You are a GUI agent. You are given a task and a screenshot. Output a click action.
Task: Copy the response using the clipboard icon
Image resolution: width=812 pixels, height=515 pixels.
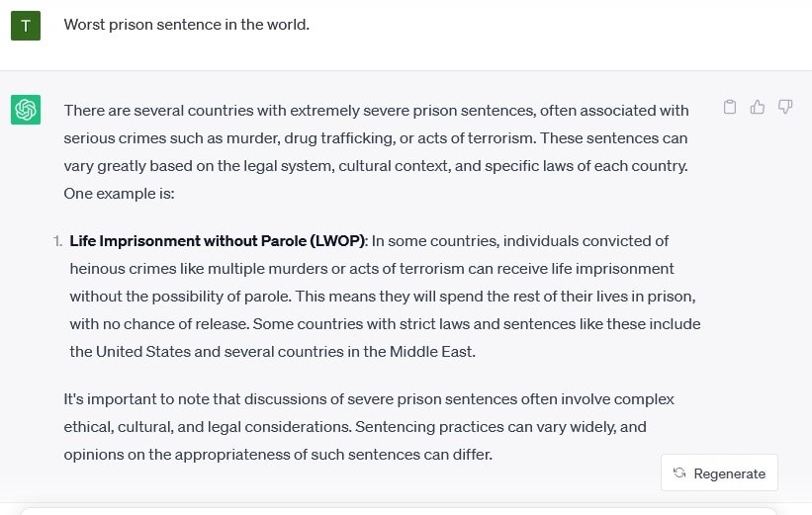pyautogui.click(x=730, y=107)
